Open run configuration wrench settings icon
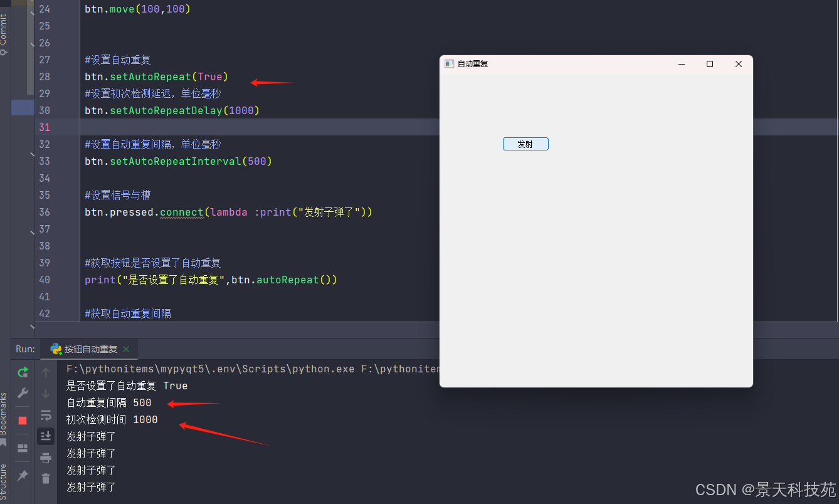The width and height of the screenshot is (839, 504). click(x=23, y=393)
